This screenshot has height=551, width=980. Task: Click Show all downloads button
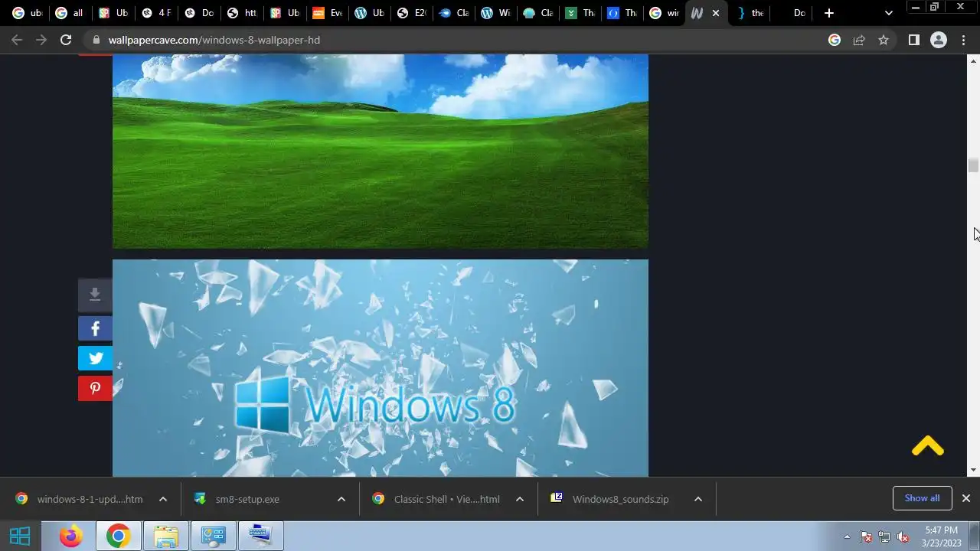(x=922, y=498)
